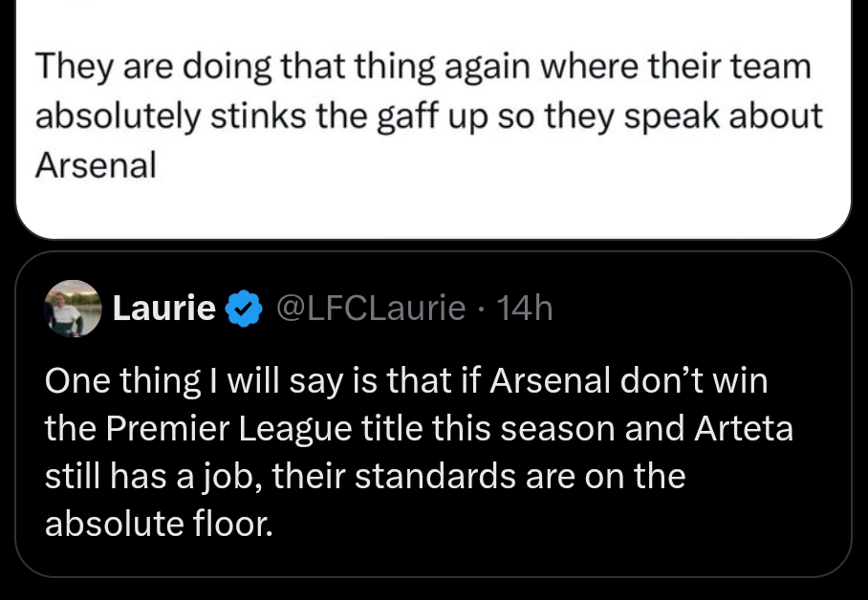Open the "Laurie" display name
The width and height of the screenshot is (868, 600).
pyautogui.click(x=163, y=309)
